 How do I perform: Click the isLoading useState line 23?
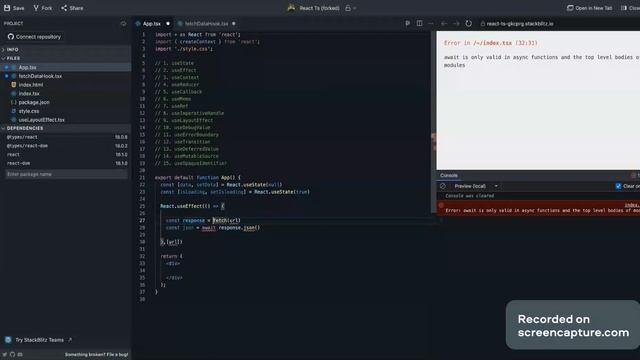[x=235, y=192]
